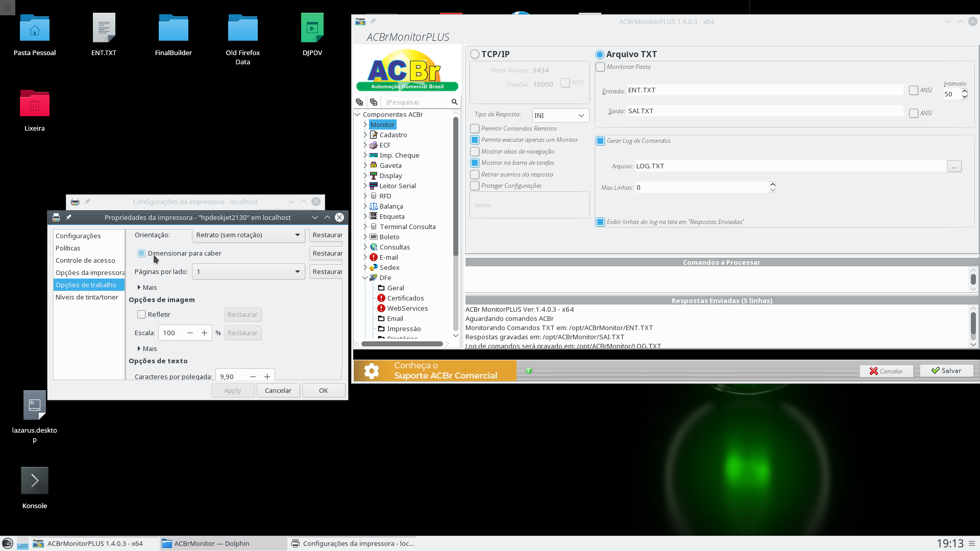Select Políticas in printer properties sidebar
The image size is (980, 551).
(x=89, y=248)
